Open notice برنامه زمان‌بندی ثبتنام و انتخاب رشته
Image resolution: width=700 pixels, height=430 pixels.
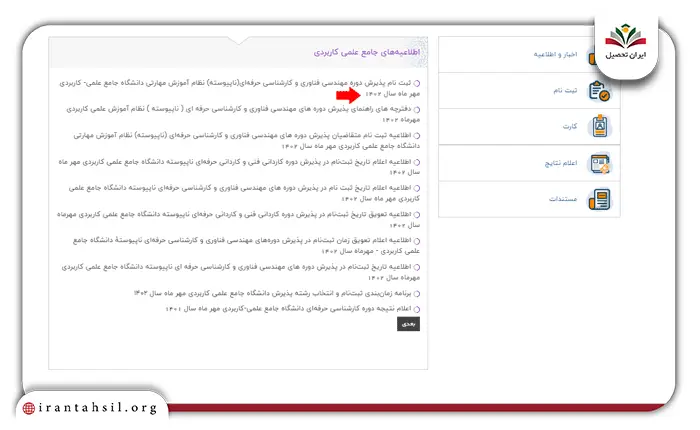click(x=277, y=293)
